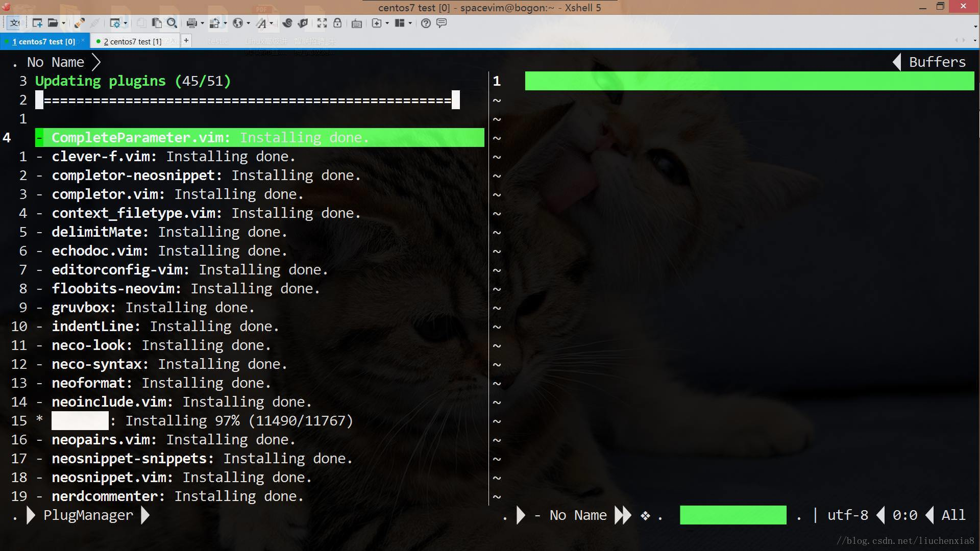980x551 pixels.
Task: Toggle full screen mode icon
Action: tap(322, 23)
